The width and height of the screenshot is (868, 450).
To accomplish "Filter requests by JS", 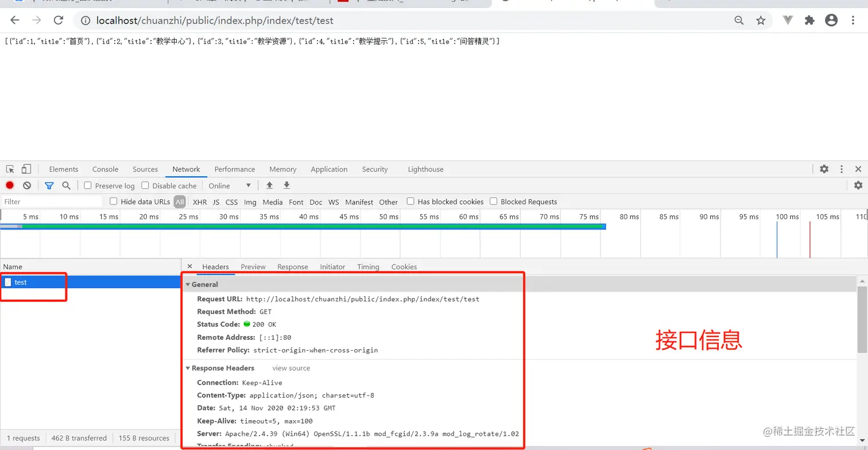I will pos(216,202).
